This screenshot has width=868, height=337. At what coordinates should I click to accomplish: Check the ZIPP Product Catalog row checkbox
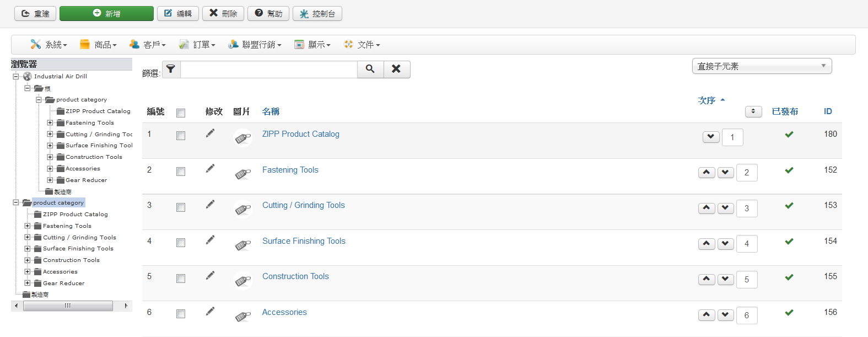(x=181, y=136)
